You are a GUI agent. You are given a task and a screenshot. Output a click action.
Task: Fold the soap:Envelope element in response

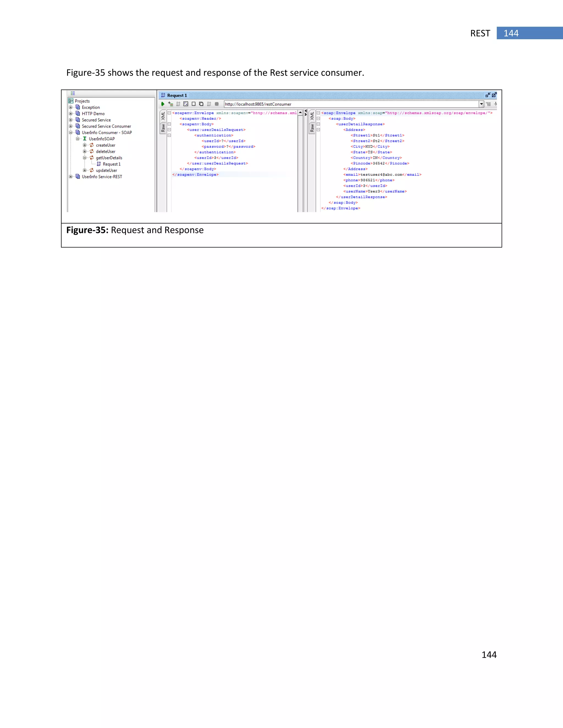(x=318, y=113)
